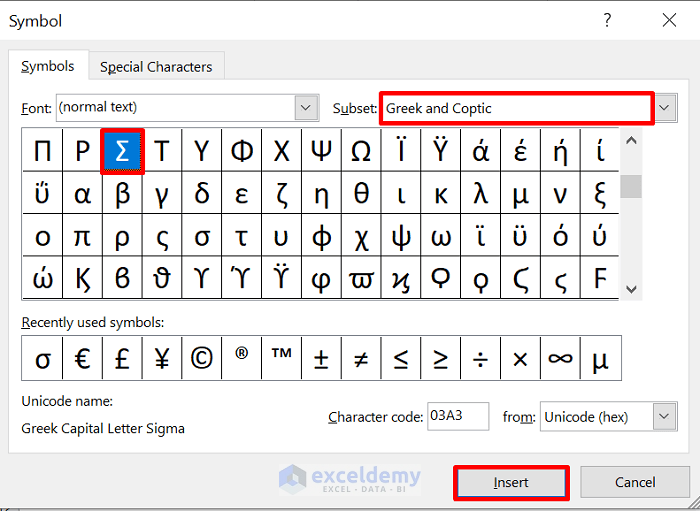Choose the capital Omega Ω symbol
Image resolution: width=700 pixels, height=511 pixels.
[361, 151]
